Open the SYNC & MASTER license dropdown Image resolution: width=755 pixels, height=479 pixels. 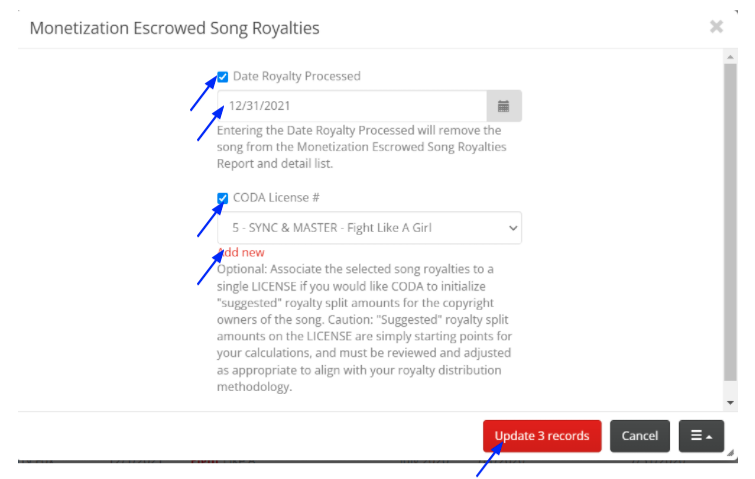tap(369, 228)
